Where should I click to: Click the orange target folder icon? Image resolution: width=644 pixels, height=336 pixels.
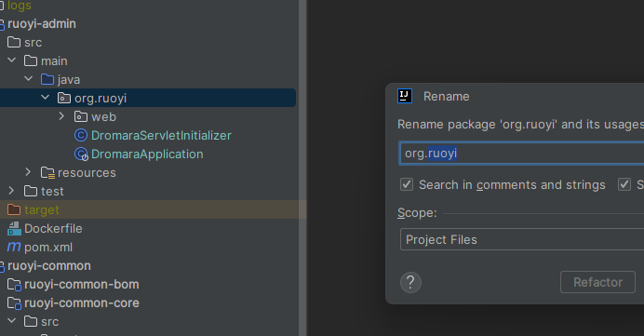[x=14, y=210]
